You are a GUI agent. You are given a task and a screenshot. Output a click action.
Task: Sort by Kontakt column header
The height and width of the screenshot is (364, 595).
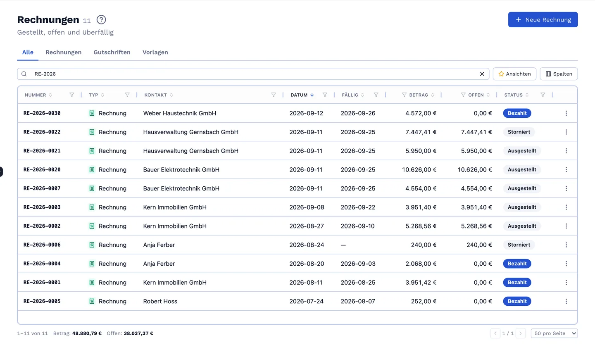pos(159,95)
